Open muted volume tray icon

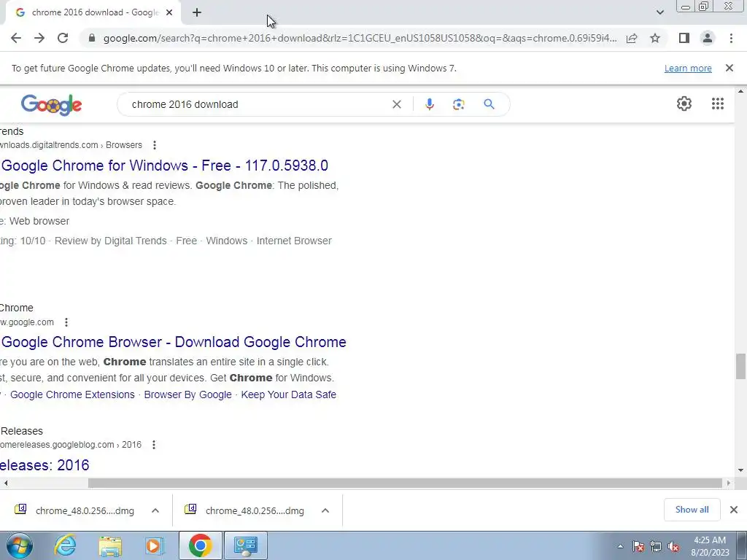click(x=673, y=547)
